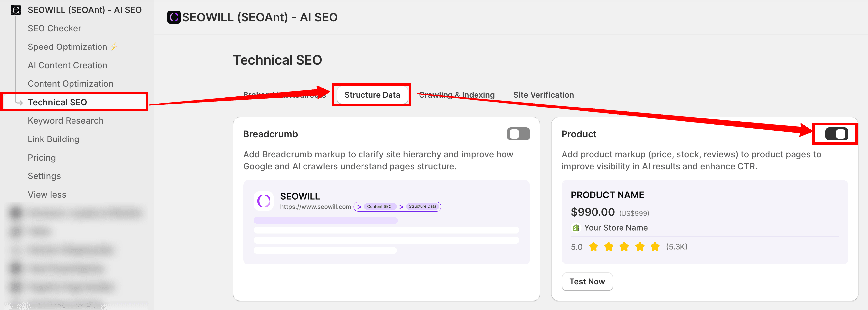
Task: Go to Keyword Research page
Action: tap(65, 120)
